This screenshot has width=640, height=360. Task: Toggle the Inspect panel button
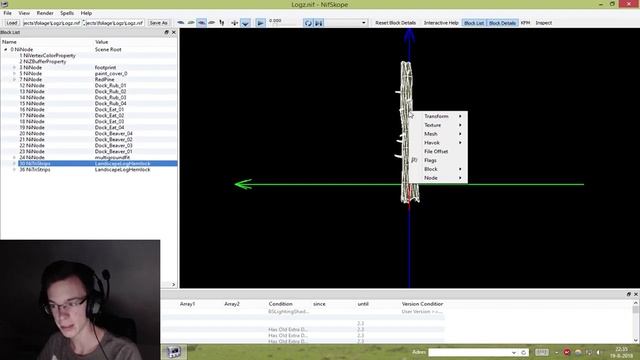[x=544, y=23]
